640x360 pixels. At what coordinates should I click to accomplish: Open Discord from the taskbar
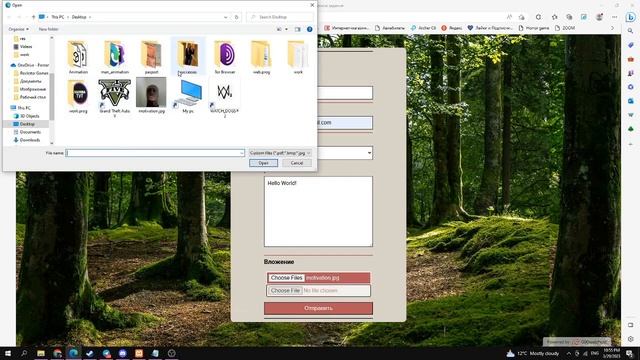[122, 353]
